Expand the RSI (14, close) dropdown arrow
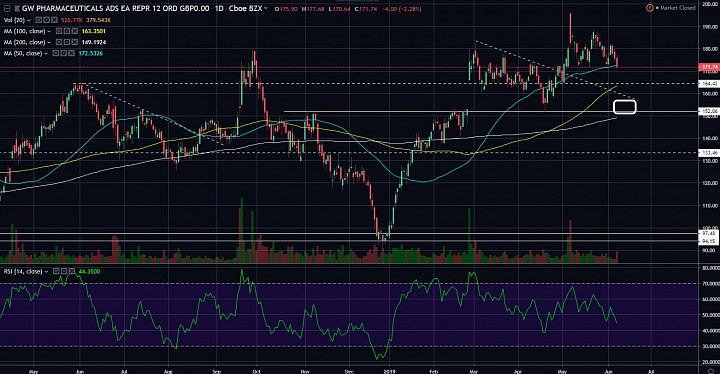This screenshot has height=374, width=720. [46, 272]
